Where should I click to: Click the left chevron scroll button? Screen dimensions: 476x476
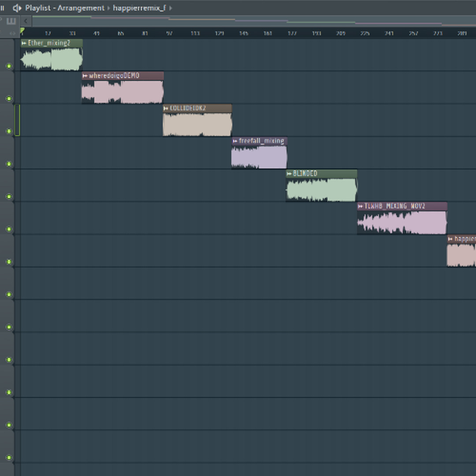[x=26, y=21]
